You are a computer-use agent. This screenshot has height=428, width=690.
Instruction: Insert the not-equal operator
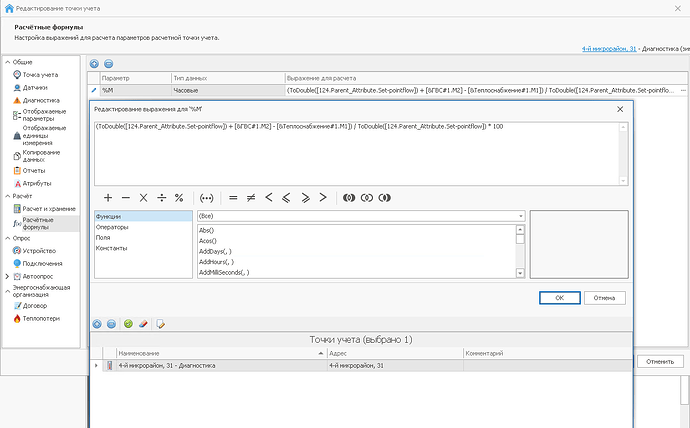click(251, 198)
